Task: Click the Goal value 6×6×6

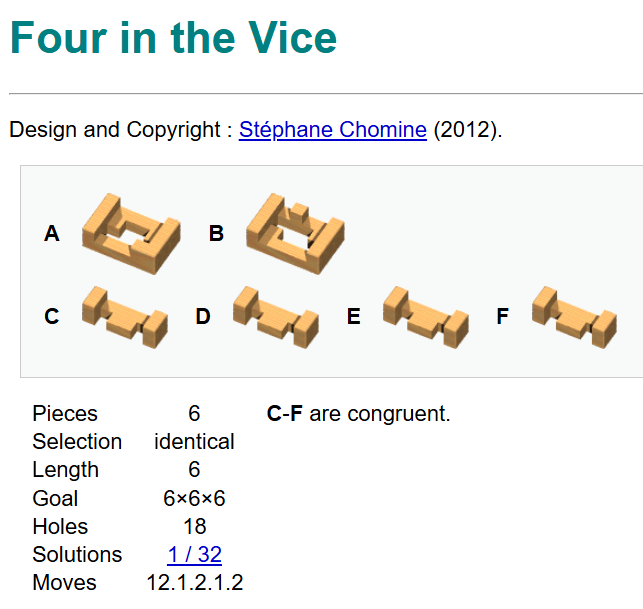Action: pyautogui.click(x=194, y=498)
